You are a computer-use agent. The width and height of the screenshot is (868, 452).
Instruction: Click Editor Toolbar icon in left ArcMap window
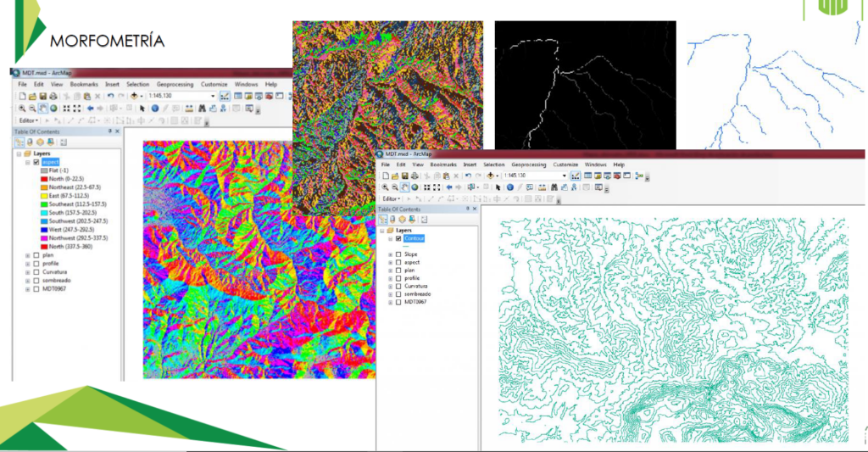(224, 97)
